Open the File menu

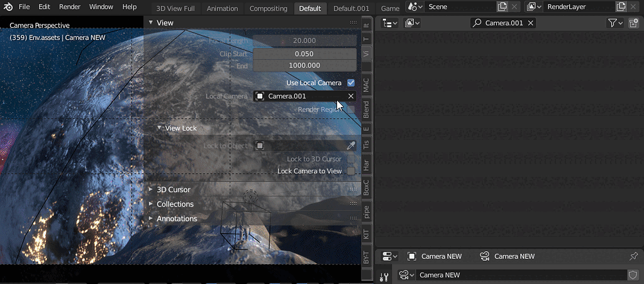pyautogui.click(x=25, y=7)
